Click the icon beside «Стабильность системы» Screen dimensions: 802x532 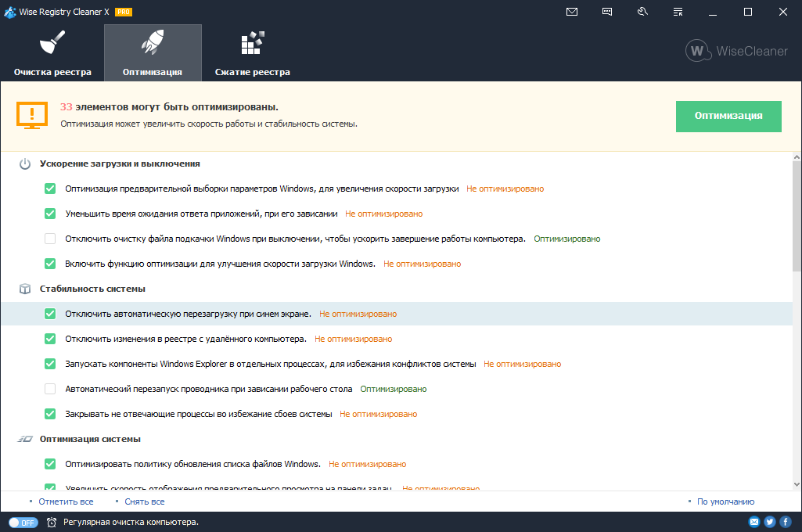click(23, 289)
